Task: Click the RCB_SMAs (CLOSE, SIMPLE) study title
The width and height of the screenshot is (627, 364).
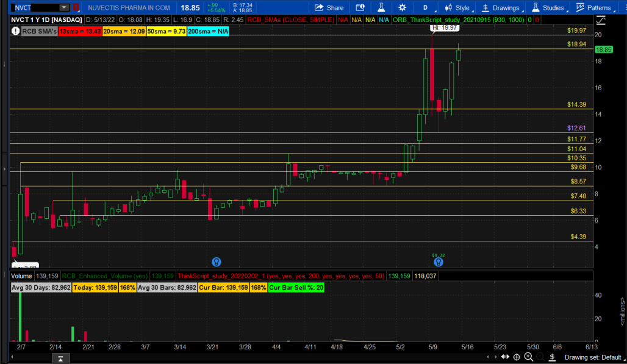Action: [291, 20]
